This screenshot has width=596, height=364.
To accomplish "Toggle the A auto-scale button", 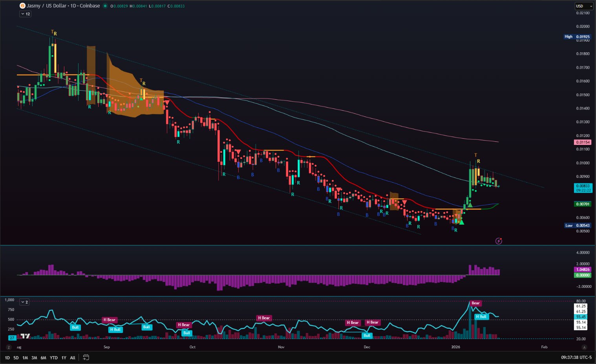I will [584, 347].
